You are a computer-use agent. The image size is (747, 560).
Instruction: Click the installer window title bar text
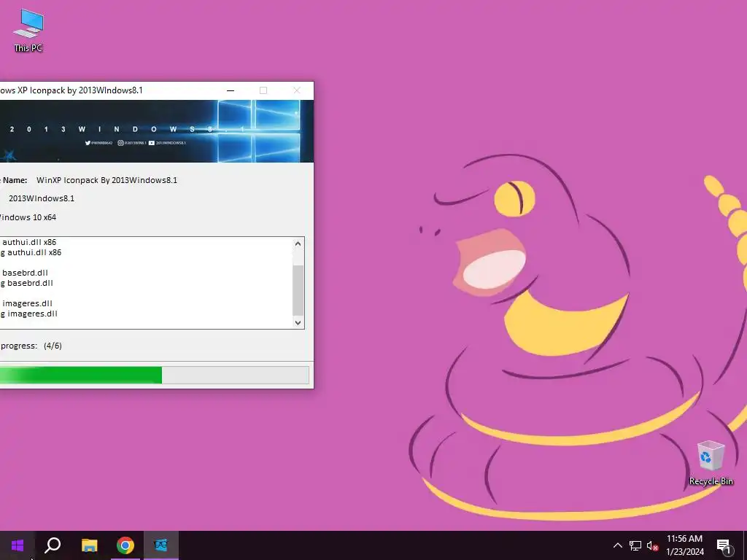point(71,90)
